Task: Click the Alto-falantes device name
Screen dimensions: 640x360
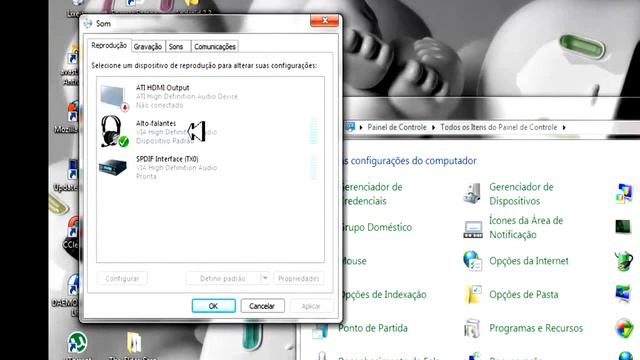Action: coord(156,123)
